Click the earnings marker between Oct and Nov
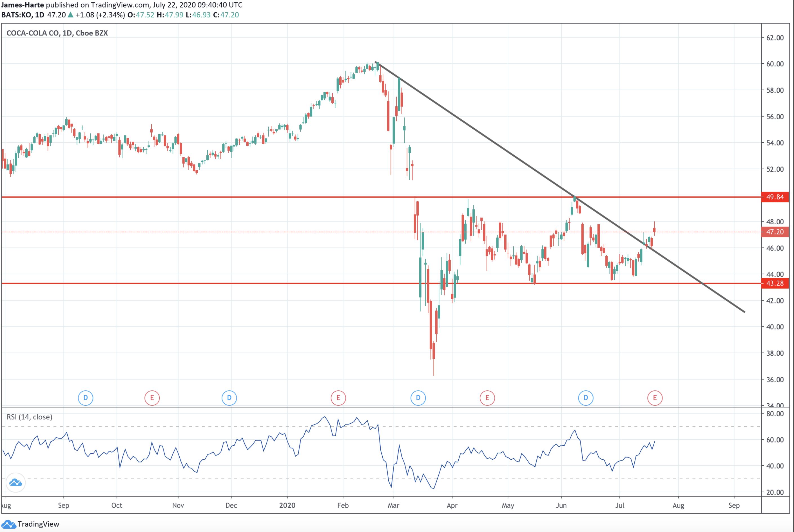 pos(152,398)
